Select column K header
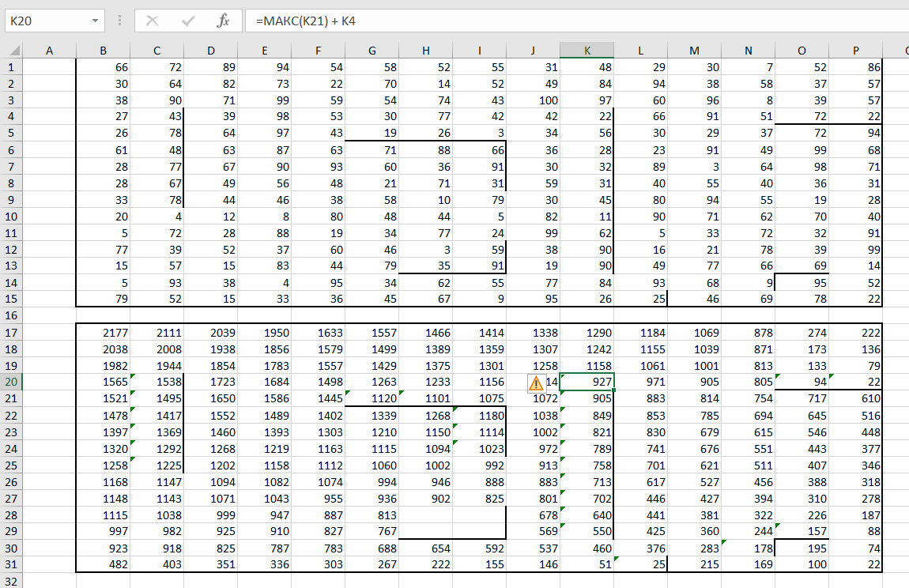 click(x=587, y=51)
